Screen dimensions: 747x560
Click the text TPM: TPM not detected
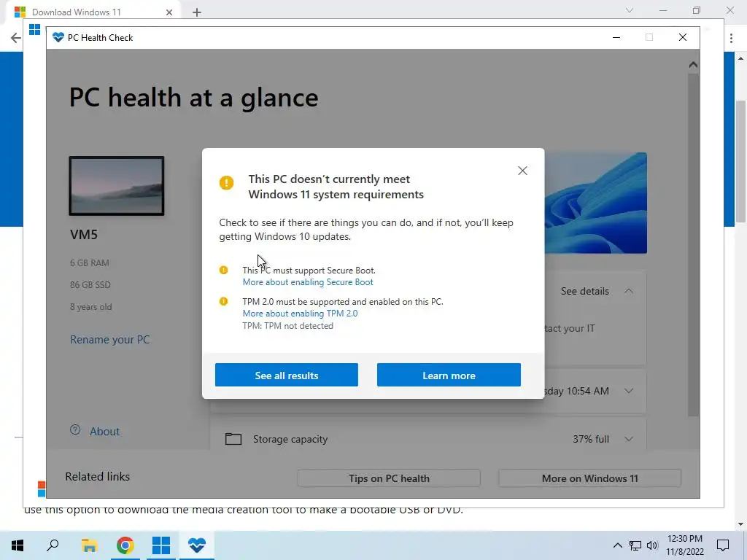287,326
